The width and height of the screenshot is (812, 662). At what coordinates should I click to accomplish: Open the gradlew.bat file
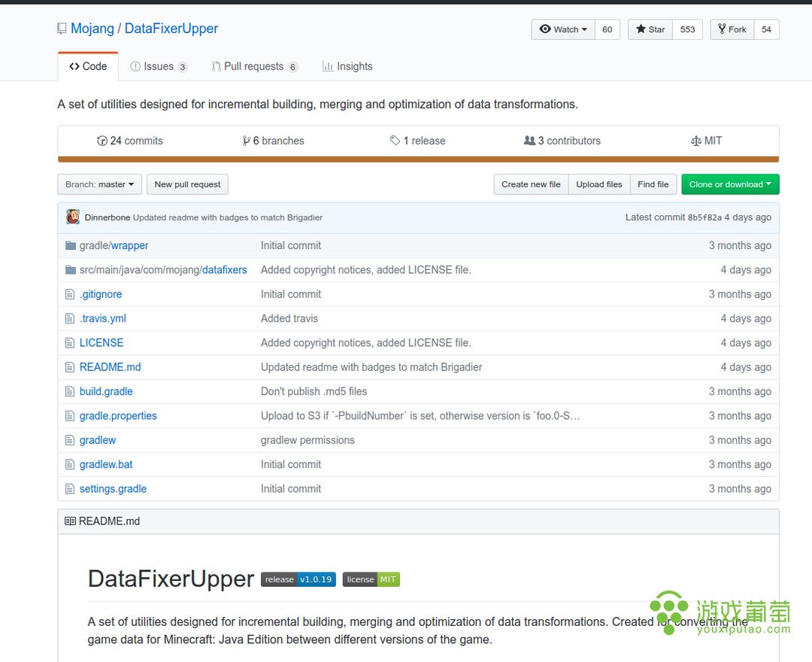click(106, 465)
